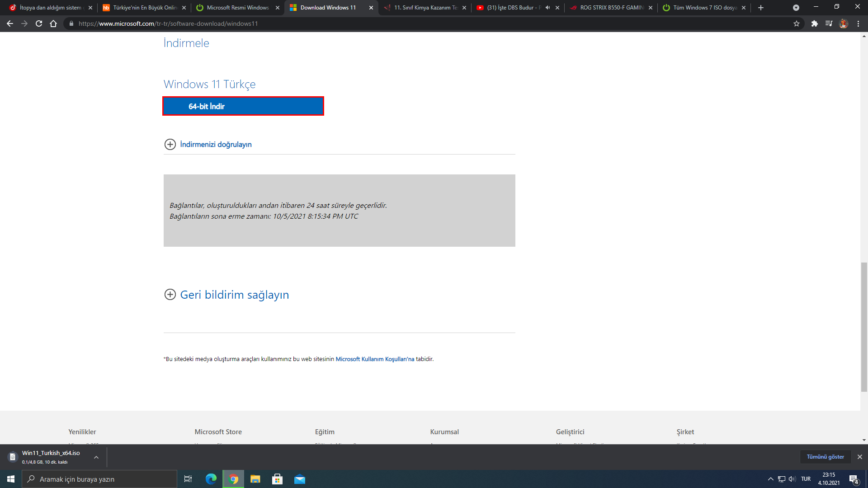Click the site padlock security icon
Screen dimensions: 868x488
71,23
